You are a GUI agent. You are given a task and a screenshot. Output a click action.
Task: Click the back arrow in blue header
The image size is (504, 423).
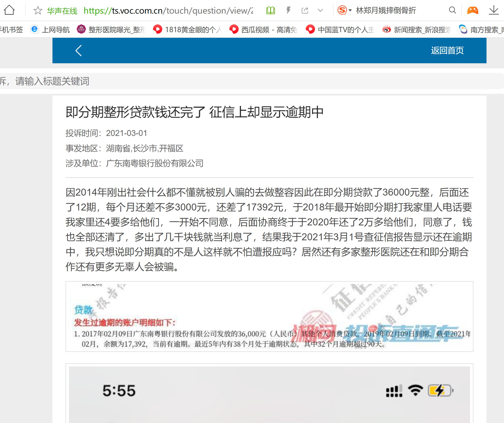pyautogui.click(x=79, y=50)
